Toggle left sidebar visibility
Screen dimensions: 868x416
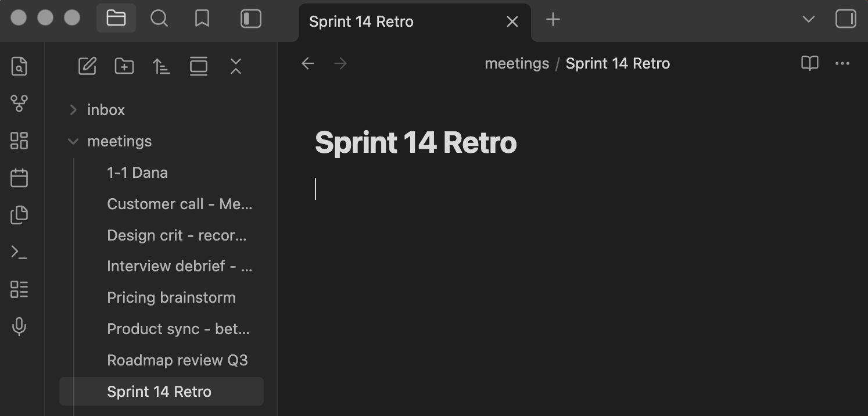[251, 19]
